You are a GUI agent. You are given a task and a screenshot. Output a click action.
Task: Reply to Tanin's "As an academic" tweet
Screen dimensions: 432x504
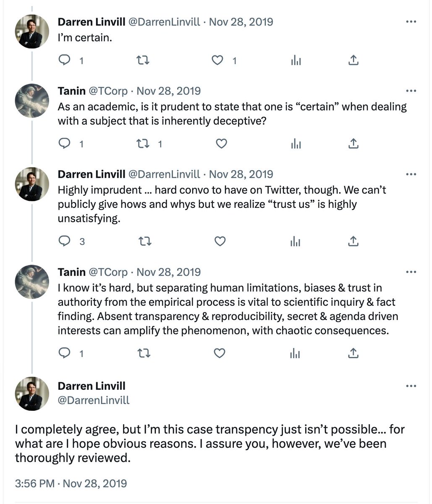64,144
